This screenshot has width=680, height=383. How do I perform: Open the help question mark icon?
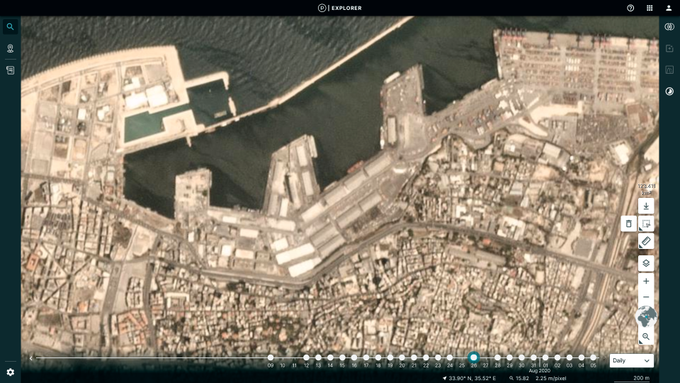pyautogui.click(x=630, y=8)
